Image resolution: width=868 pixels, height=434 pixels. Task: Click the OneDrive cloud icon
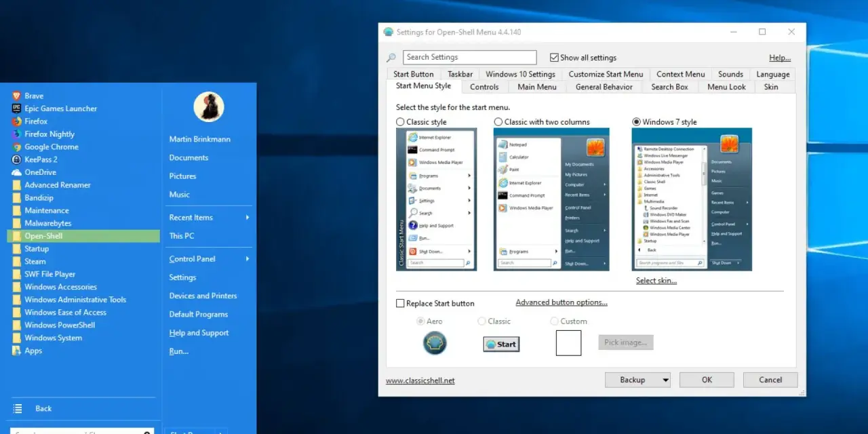[17, 172]
